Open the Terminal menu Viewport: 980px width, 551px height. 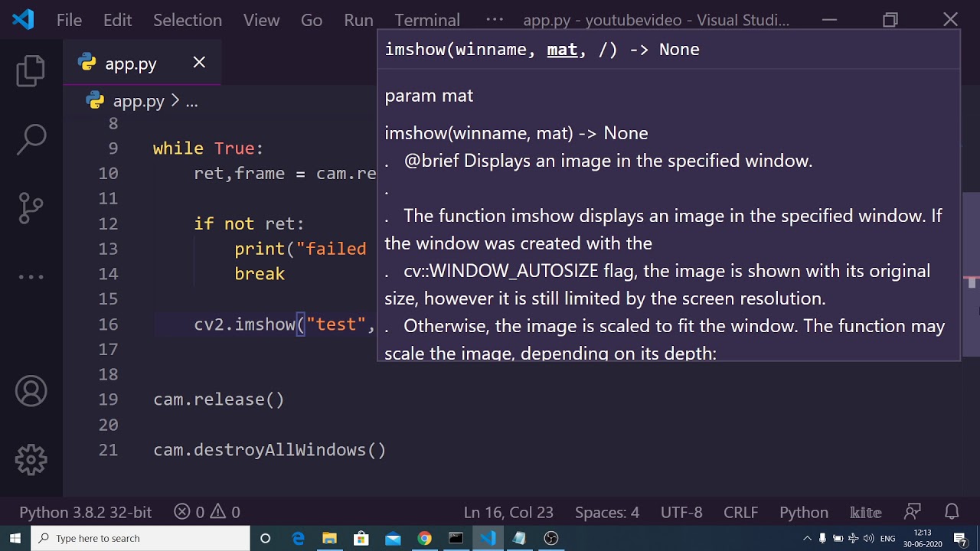tap(427, 20)
